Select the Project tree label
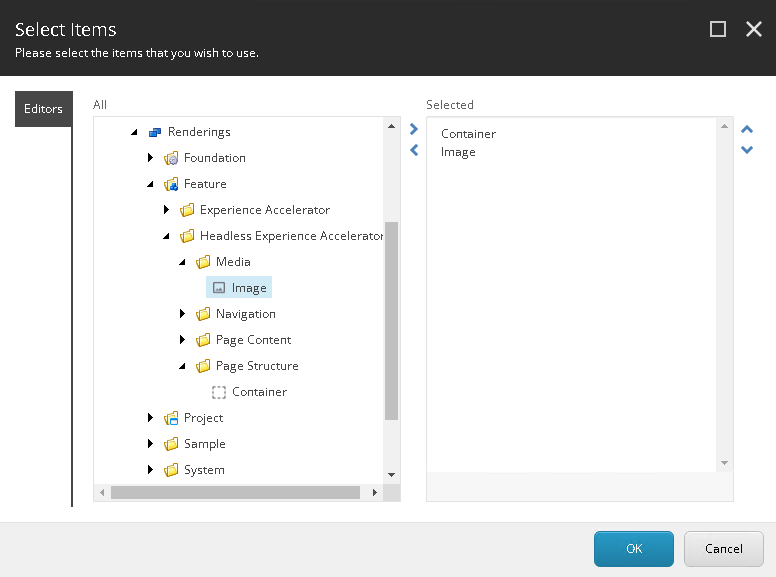Screen dimensions: 776x577 tap(203, 418)
